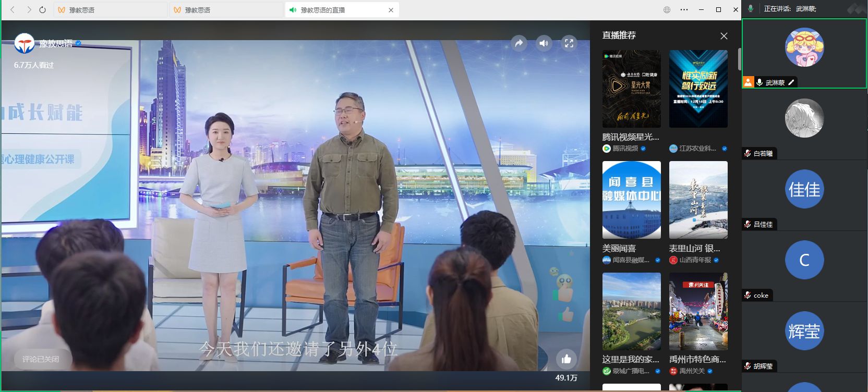Enter fullscreen mode for the video

569,43
